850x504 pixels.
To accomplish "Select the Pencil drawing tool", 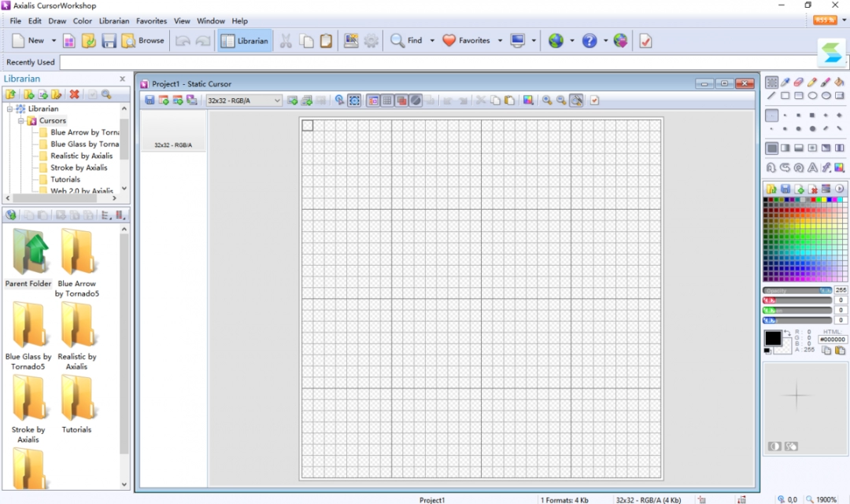I will [812, 82].
